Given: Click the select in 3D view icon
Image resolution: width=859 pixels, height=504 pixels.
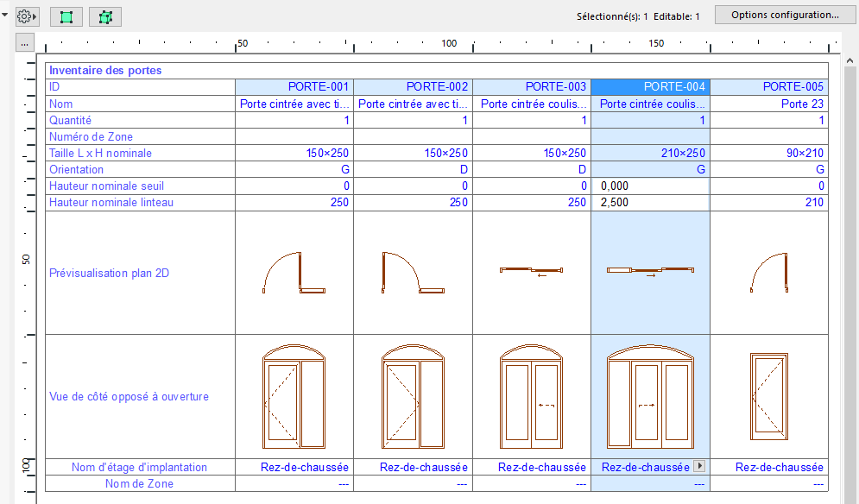Looking at the screenshot, I should (105, 16).
